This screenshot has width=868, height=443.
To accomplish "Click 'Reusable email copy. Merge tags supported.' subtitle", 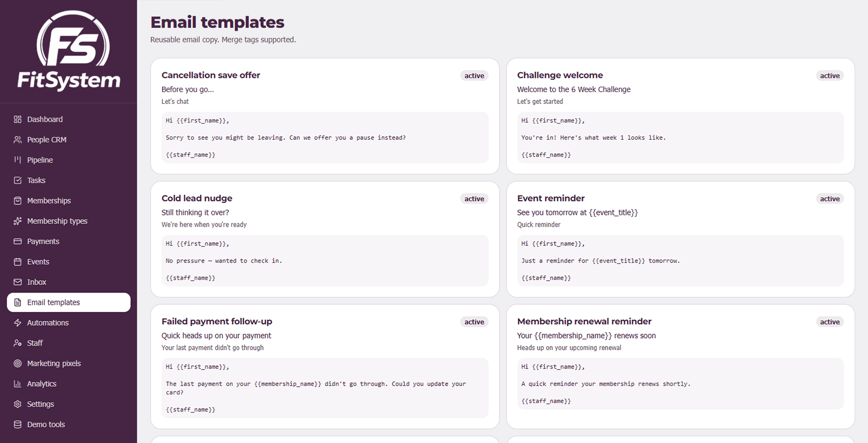I will (223, 40).
